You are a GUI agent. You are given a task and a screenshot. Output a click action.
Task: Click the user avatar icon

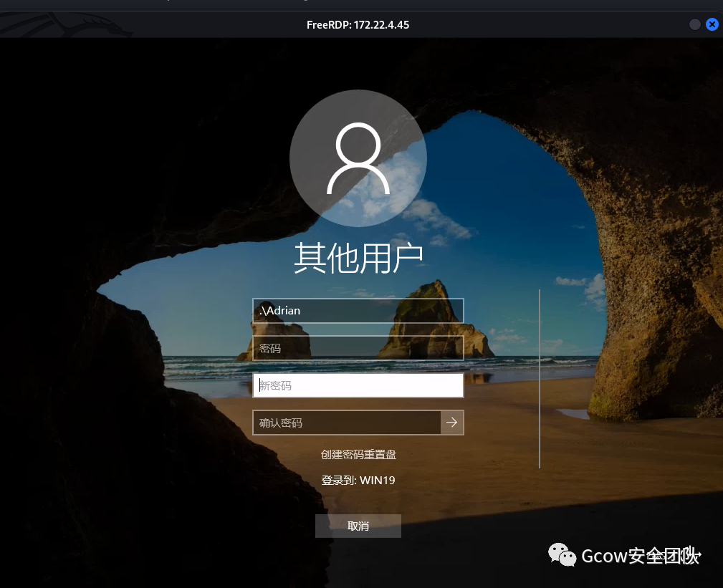(x=358, y=158)
